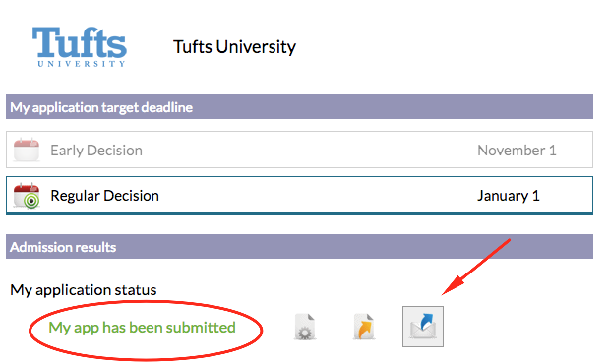Choose the Regular Decision deadline row
609x364 pixels.
[x=299, y=196]
